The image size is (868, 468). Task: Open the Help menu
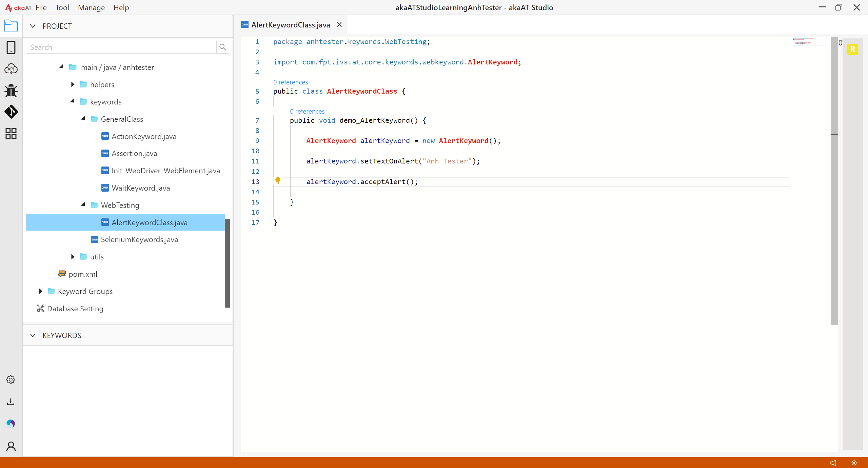121,7
